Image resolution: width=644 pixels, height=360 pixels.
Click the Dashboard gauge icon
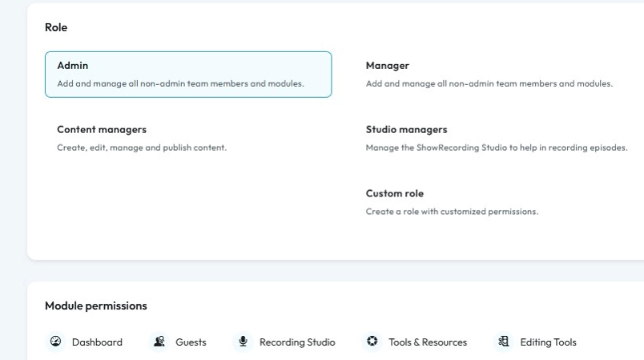(x=55, y=342)
